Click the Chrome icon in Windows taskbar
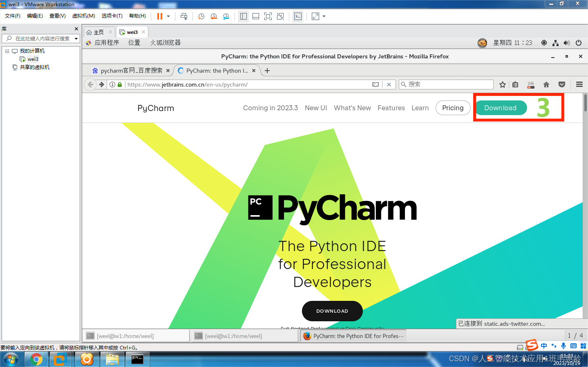 36,359
